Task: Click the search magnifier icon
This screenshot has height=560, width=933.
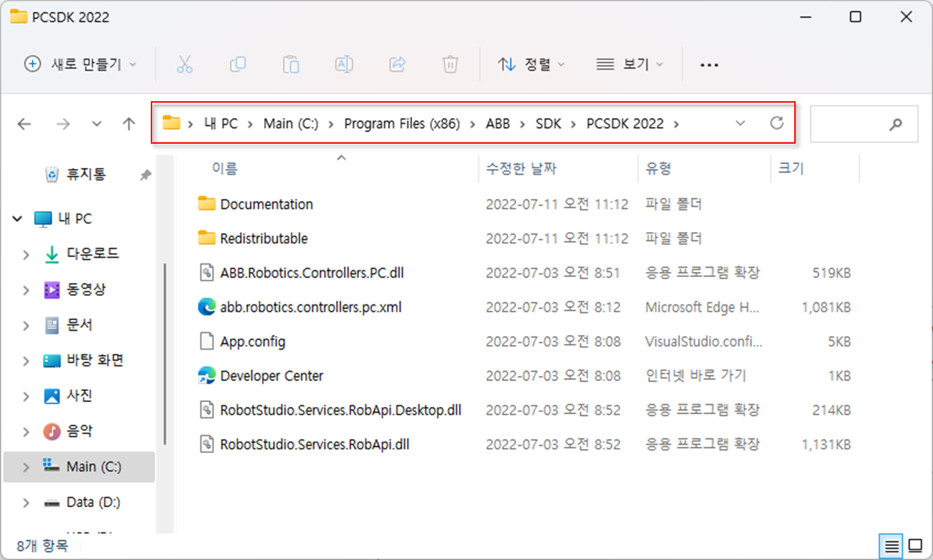Action: point(895,125)
